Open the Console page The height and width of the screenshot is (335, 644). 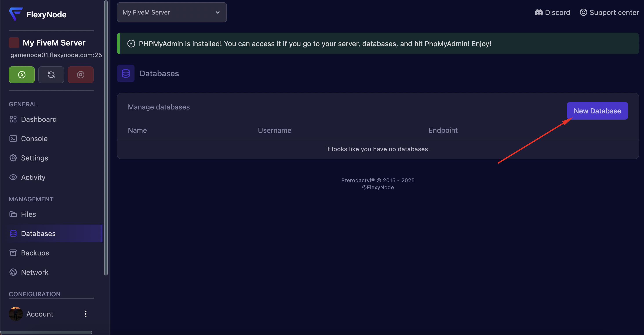tap(34, 138)
